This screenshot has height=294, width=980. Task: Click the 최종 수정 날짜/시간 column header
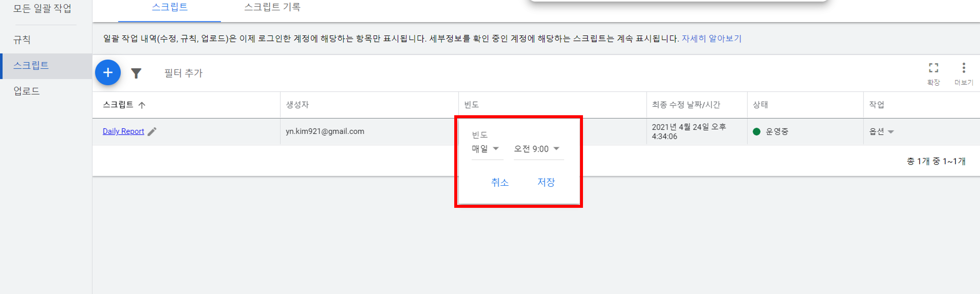686,105
